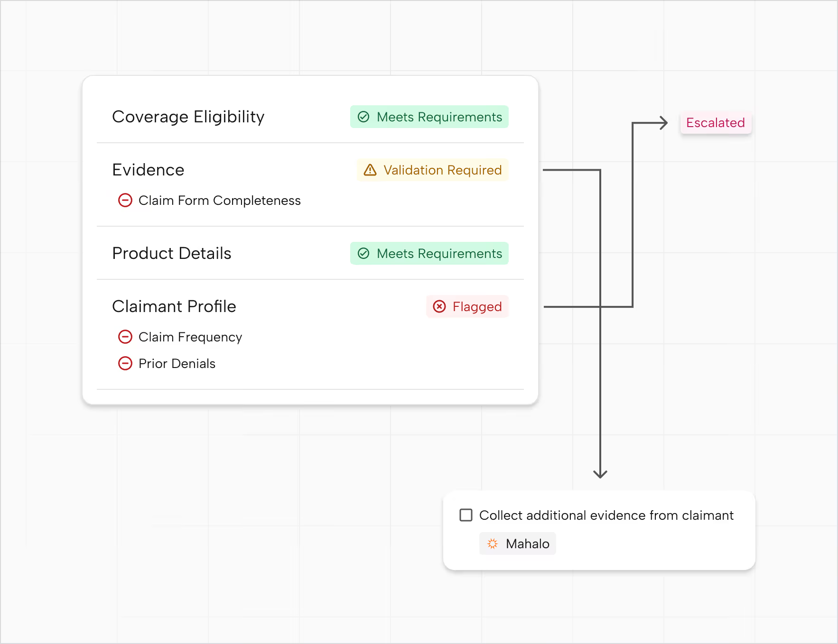Viewport: 838px width, 644px height.
Task: Click the orange Mahalo sparkle icon
Action: pos(493,543)
